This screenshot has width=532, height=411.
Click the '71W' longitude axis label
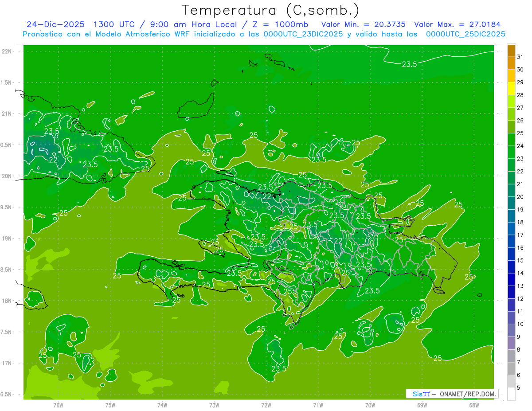pyautogui.click(x=318, y=405)
